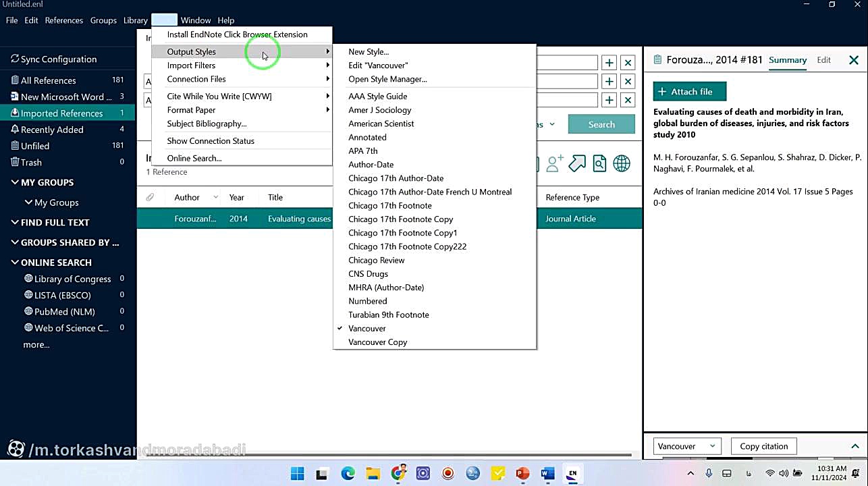Image resolution: width=868 pixels, height=486 pixels.
Task: Add a search row with first plus button
Action: (x=609, y=63)
